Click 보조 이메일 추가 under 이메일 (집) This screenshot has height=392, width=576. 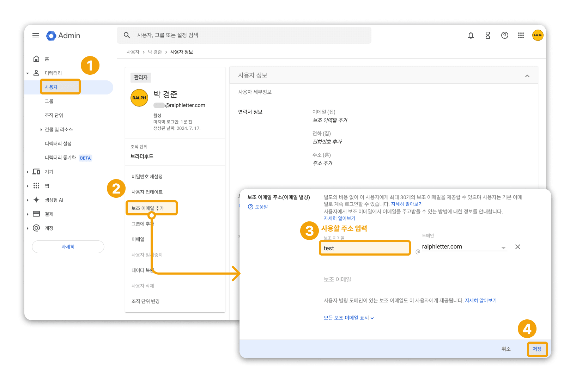click(330, 120)
